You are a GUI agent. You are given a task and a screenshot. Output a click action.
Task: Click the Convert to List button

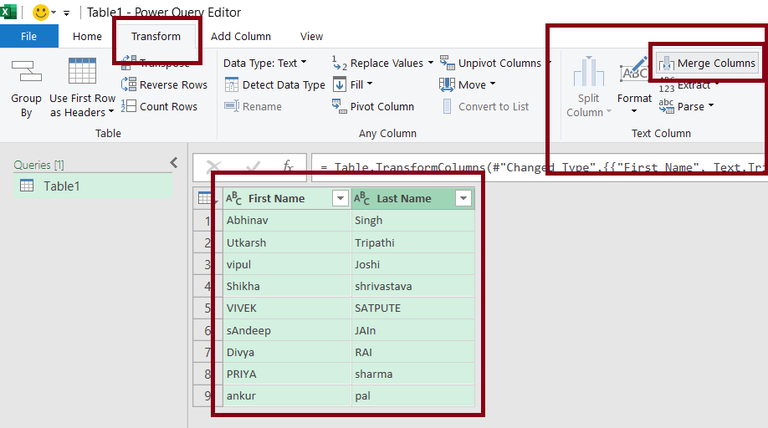point(485,106)
